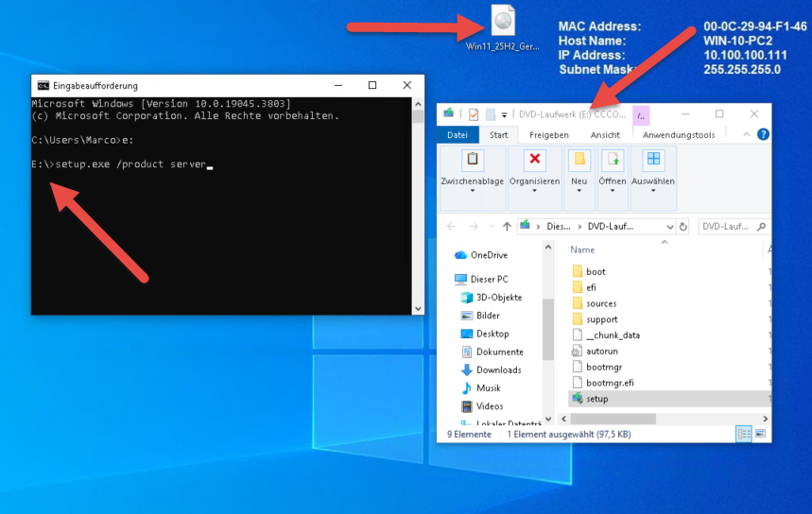Screen dimensions: 812x514
Task: Select Downloads in the navigation pane
Action: [498, 369]
